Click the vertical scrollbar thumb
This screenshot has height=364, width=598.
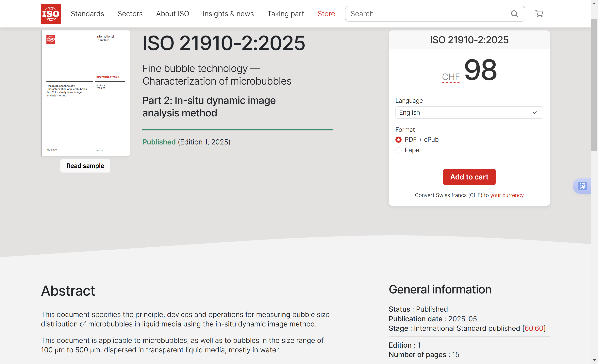point(594,85)
